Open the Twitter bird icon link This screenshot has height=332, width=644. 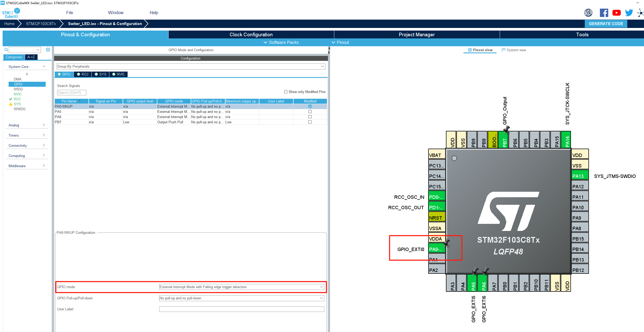(x=629, y=13)
